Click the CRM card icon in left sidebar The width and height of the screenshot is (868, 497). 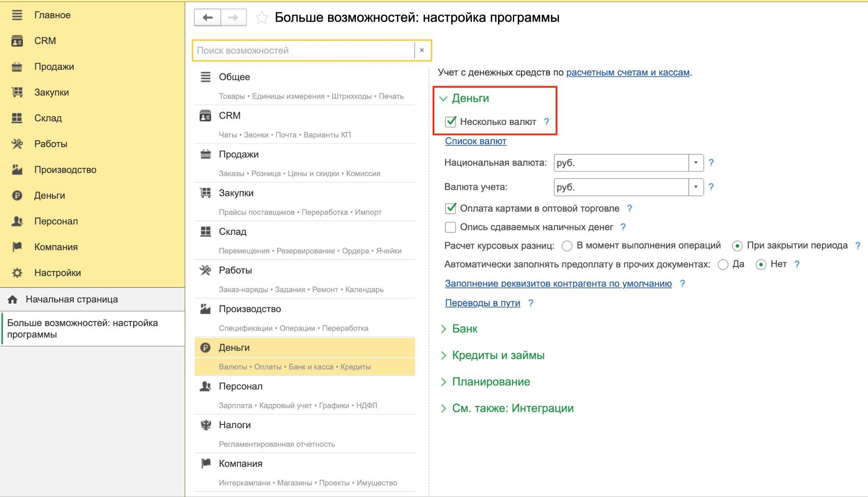[17, 41]
